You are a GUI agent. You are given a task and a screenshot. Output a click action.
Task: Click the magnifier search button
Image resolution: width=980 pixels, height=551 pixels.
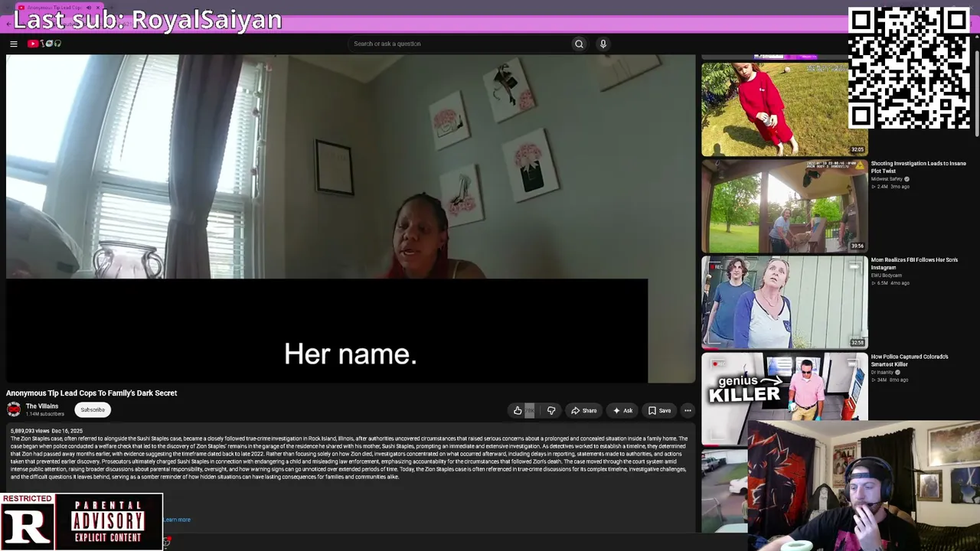coord(579,44)
